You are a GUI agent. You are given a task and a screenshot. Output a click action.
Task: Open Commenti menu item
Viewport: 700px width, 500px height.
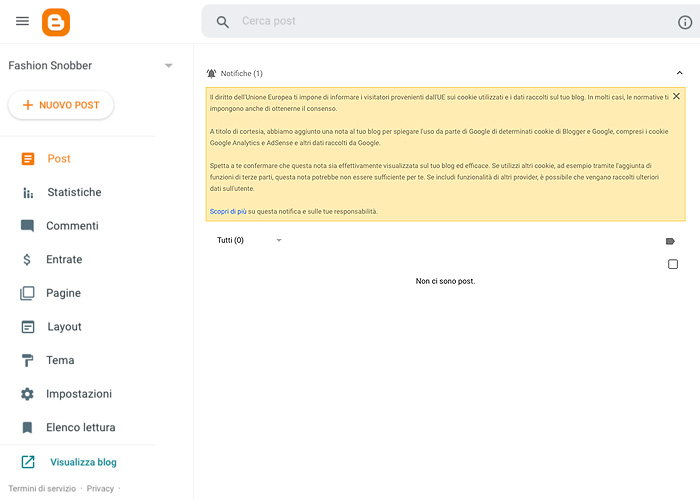point(72,226)
